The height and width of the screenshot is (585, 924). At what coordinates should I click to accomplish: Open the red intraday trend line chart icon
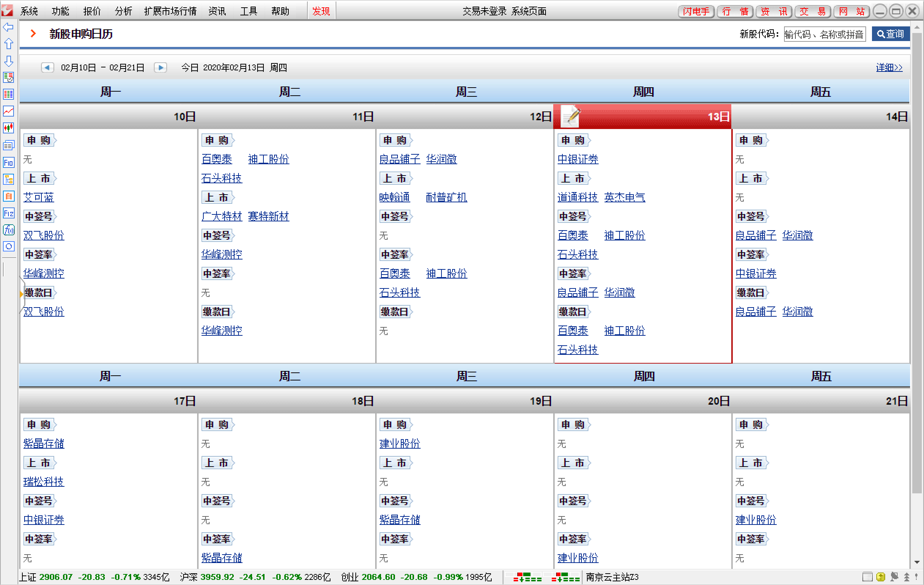tap(8, 111)
